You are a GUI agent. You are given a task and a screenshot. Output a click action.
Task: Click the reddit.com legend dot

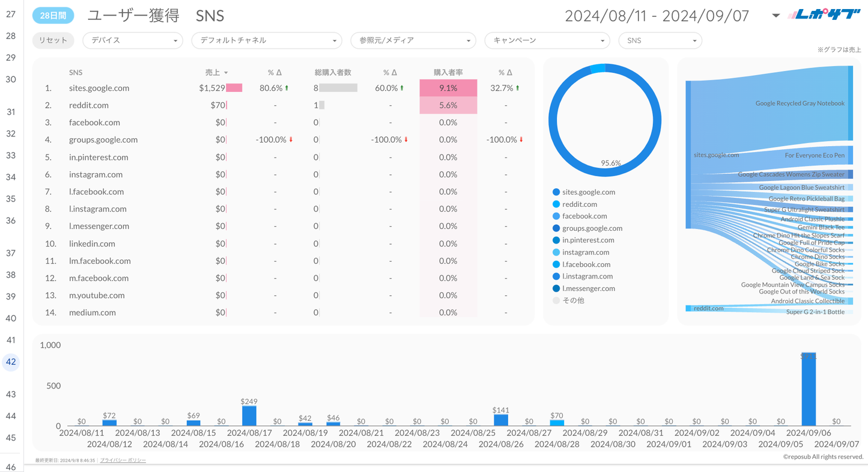coord(556,204)
